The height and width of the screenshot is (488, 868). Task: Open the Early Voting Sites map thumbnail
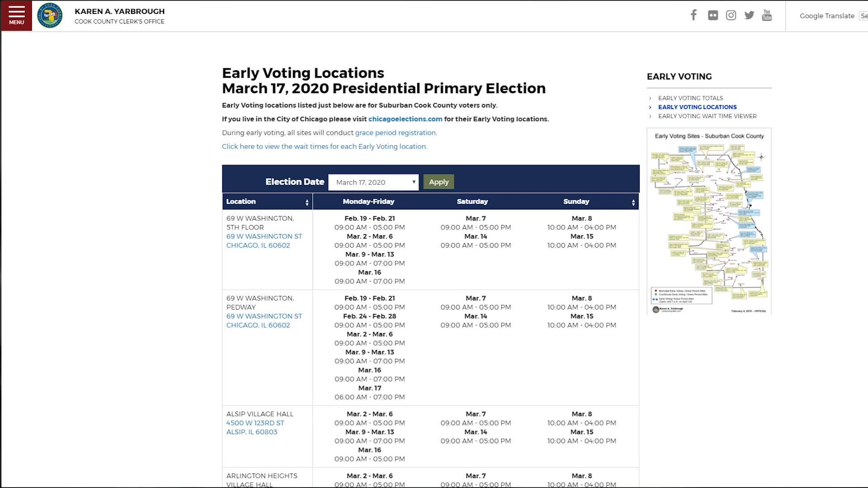[709, 221]
